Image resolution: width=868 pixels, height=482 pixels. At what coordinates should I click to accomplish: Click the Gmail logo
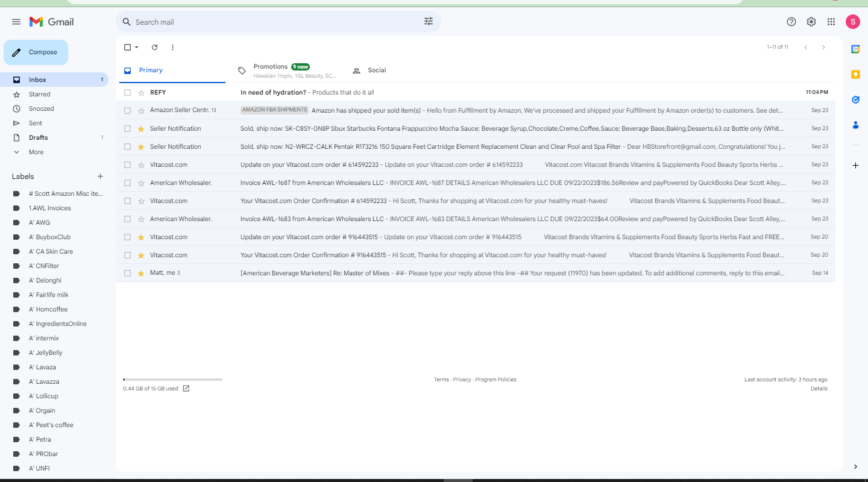[x=52, y=22]
